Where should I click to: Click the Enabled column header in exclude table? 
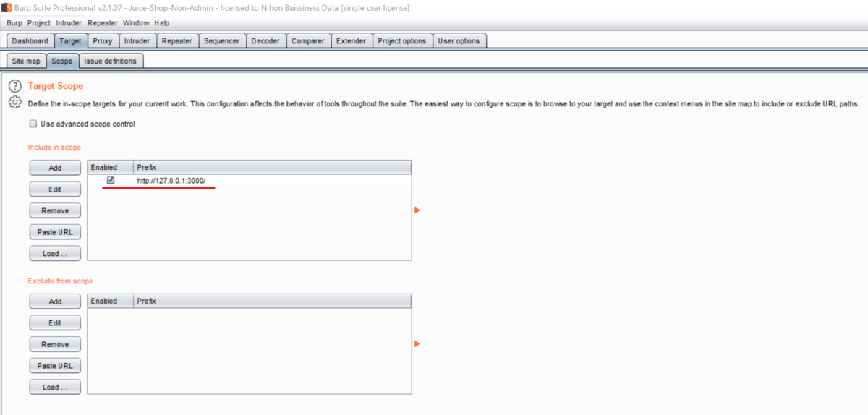[x=110, y=301]
